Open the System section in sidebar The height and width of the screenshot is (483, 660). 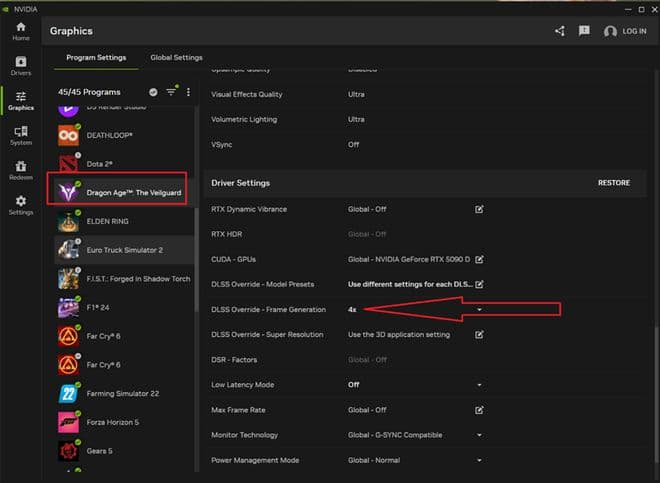(x=20, y=136)
